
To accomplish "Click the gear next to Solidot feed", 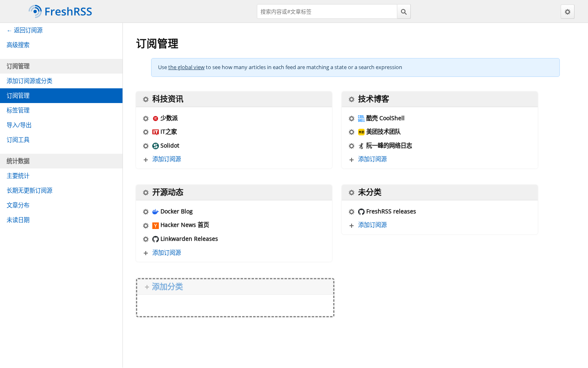I will (146, 146).
